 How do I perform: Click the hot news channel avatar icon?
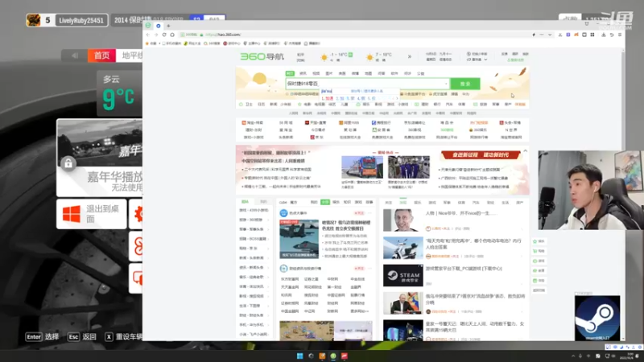tap(283, 213)
